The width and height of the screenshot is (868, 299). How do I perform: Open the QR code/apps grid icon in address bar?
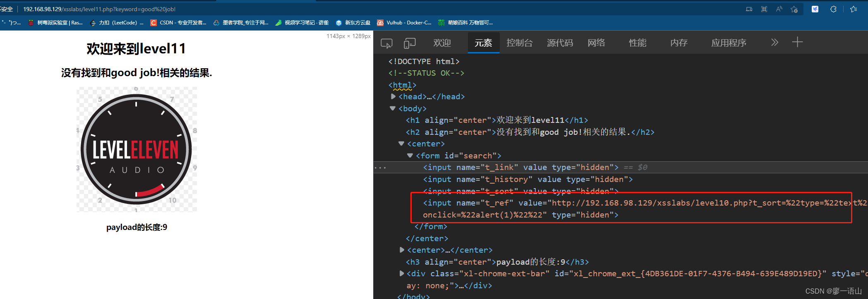[764, 9]
